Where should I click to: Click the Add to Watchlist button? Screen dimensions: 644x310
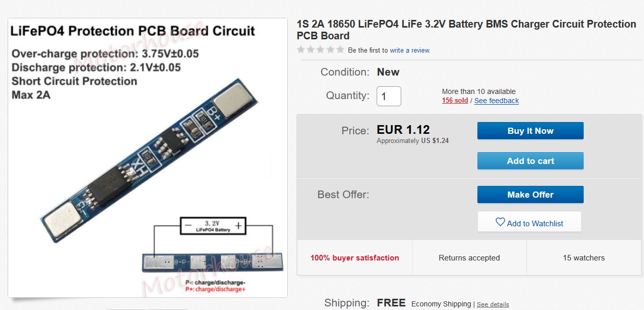pyautogui.click(x=530, y=223)
